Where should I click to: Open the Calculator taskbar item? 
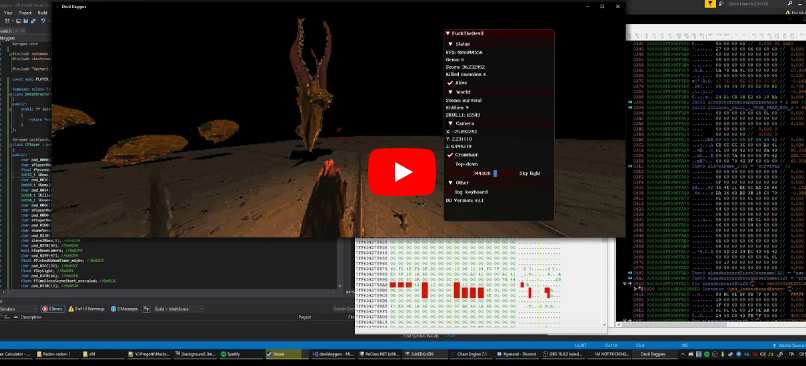[15, 354]
